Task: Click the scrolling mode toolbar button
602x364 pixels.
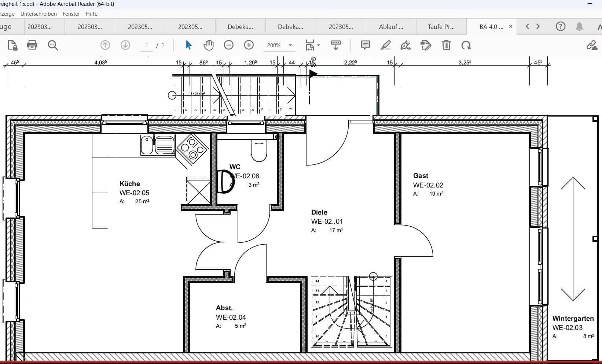Action: (x=335, y=45)
